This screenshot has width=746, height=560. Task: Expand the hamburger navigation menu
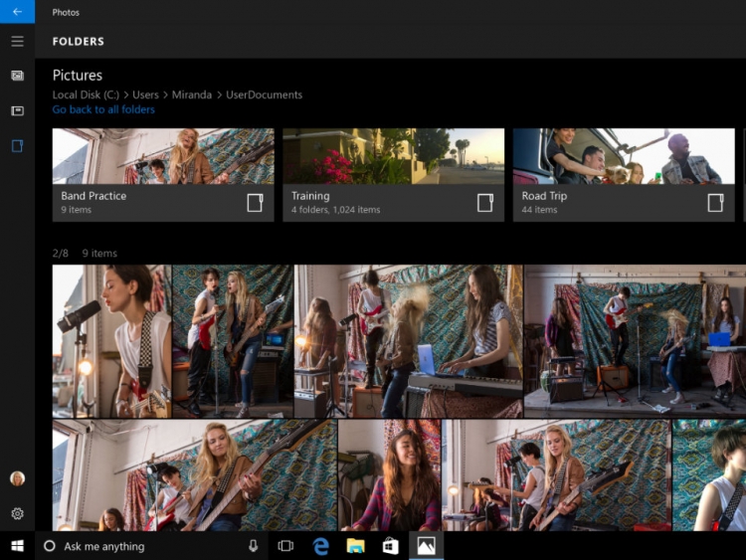(17, 42)
